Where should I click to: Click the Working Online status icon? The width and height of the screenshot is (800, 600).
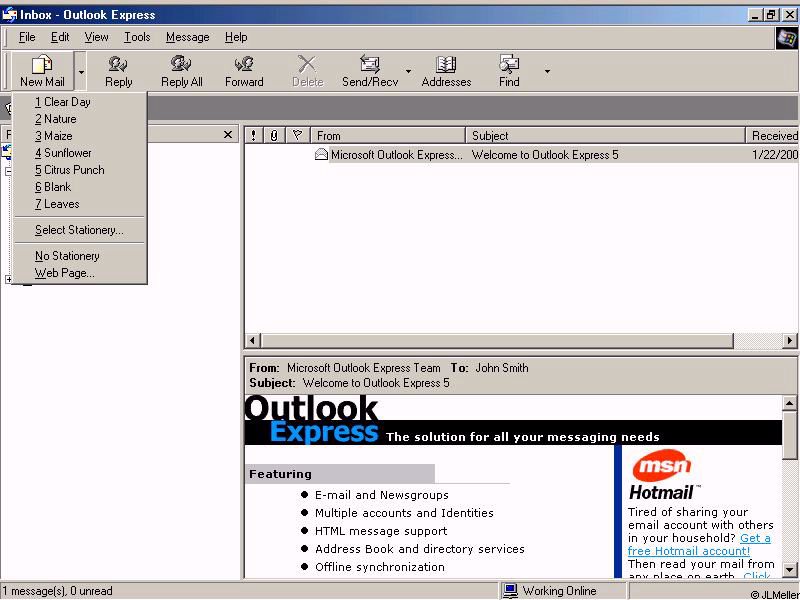tap(511, 591)
